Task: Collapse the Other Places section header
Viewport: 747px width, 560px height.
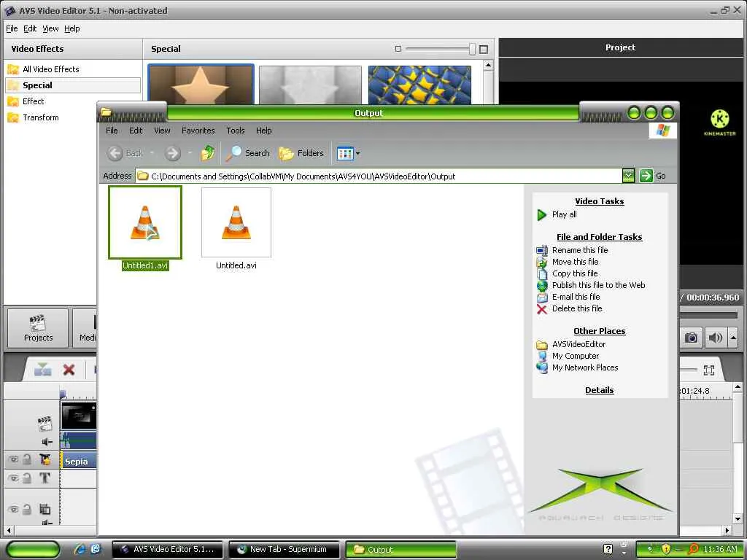Action: (x=600, y=331)
